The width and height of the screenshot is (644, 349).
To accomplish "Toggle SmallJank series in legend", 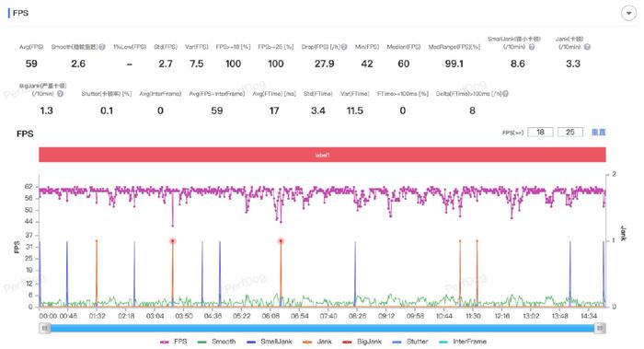I will click(270, 342).
